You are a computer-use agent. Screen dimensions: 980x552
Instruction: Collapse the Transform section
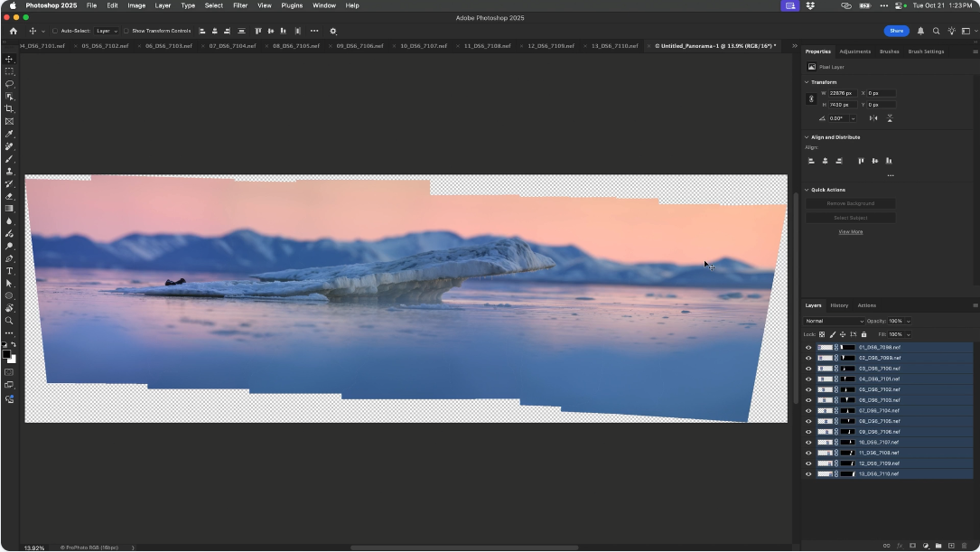(x=807, y=82)
